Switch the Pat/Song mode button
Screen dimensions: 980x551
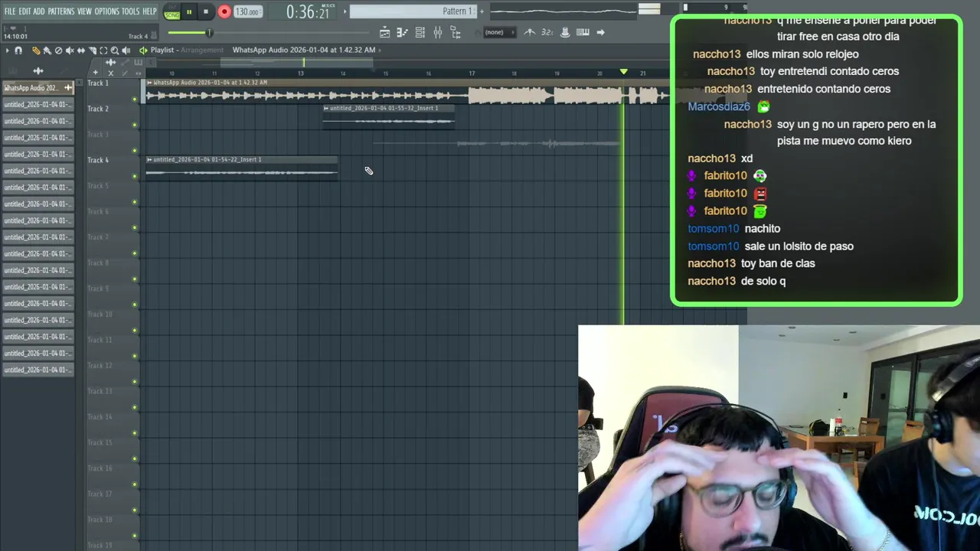pyautogui.click(x=171, y=11)
